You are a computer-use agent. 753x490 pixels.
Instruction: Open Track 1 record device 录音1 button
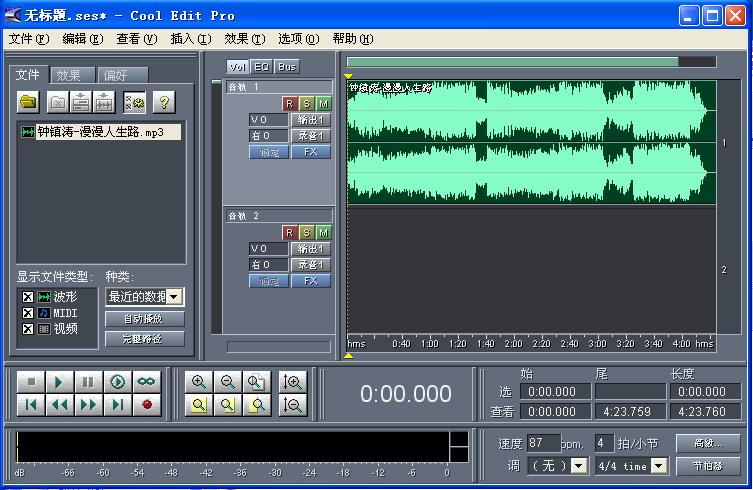pyautogui.click(x=311, y=136)
